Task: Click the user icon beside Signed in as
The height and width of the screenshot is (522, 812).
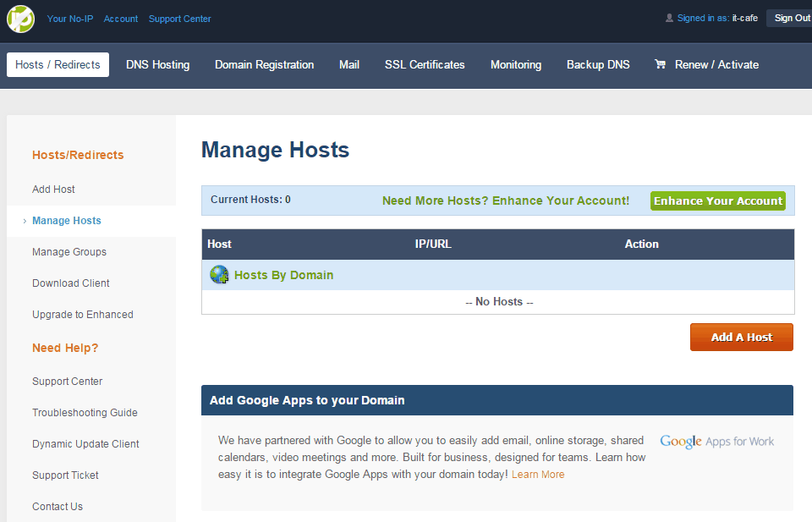Action: (670, 18)
